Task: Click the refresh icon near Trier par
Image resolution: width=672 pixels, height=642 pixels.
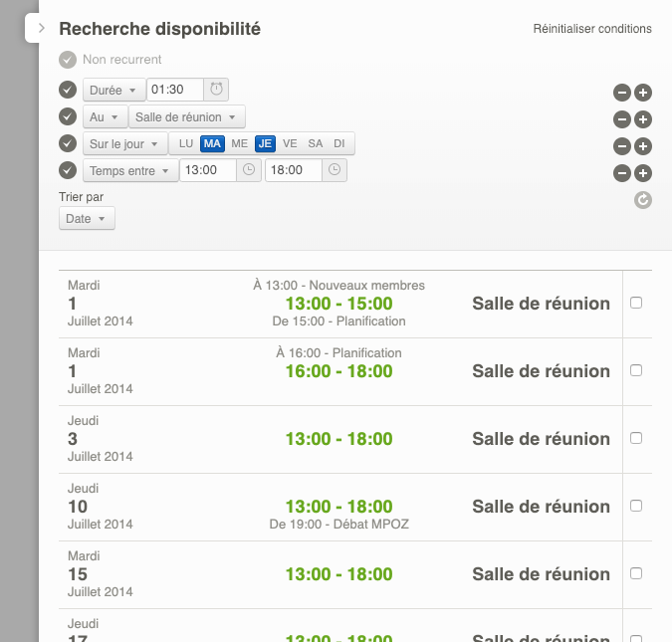Action: click(x=643, y=200)
